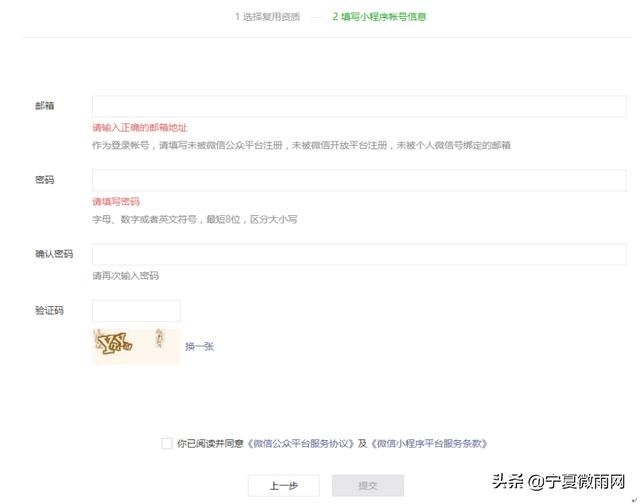Refresh captcha via 换一张 link
This screenshot has height=504, width=640.
199,346
